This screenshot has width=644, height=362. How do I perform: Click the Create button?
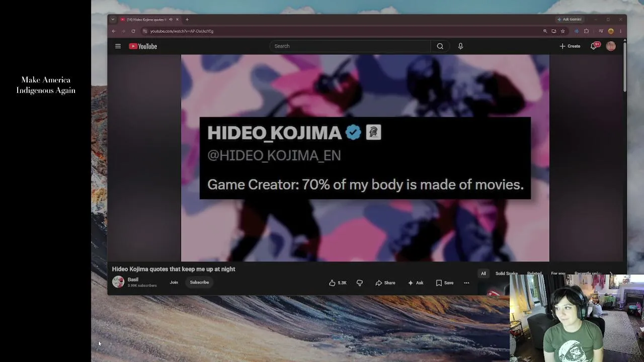570,46
